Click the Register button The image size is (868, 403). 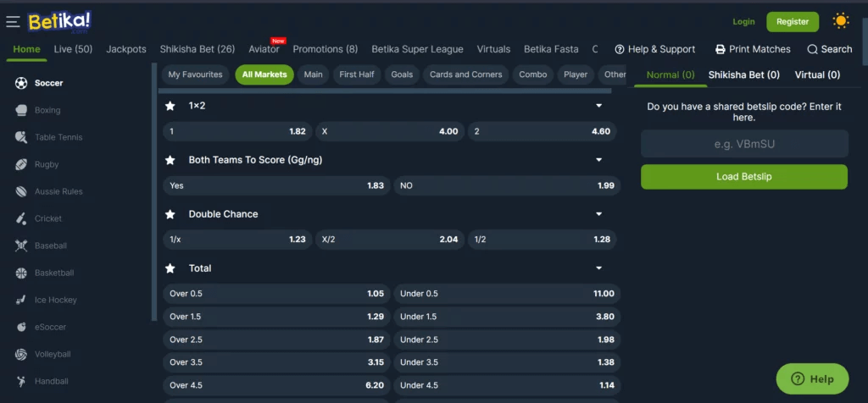[x=793, y=21]
